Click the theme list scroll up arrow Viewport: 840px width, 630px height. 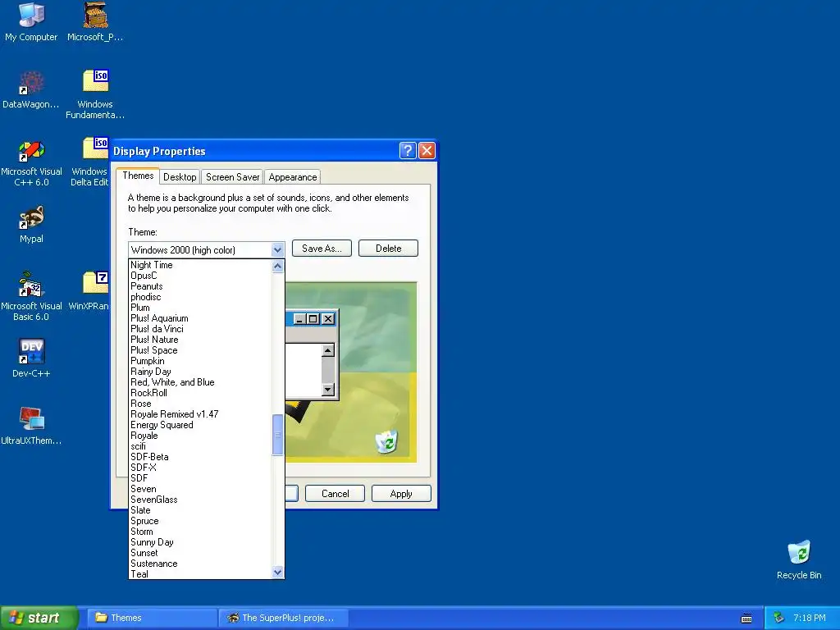277,267
